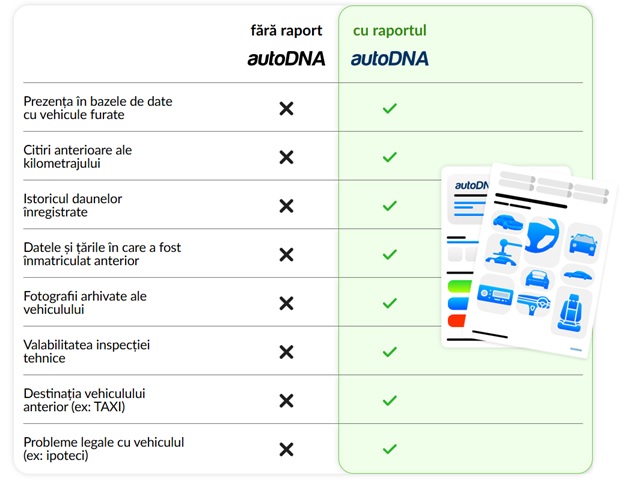Screen dimensions: 624x487
Task: Click the blue autoDNA logo under 'cu raportul'
Action: (390, 59)
